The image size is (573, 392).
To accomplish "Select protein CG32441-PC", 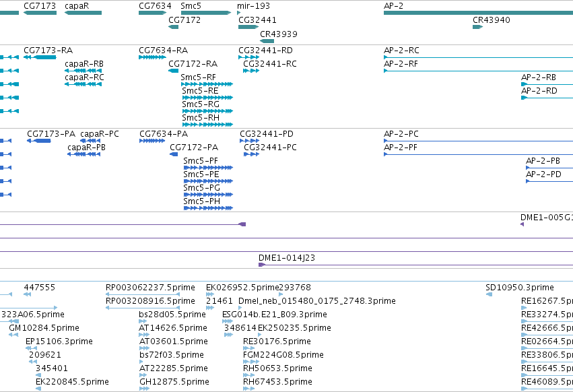I will 251,154.
